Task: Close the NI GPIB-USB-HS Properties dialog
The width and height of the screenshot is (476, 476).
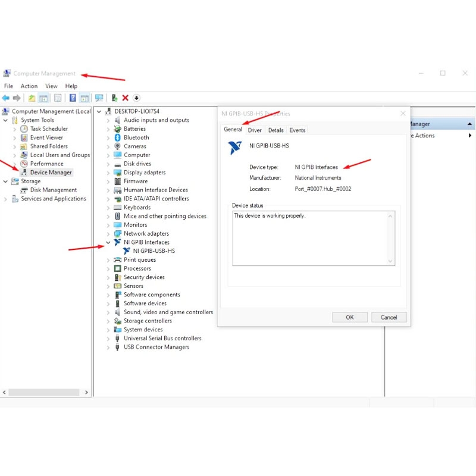Action: (x=403, y=114)
